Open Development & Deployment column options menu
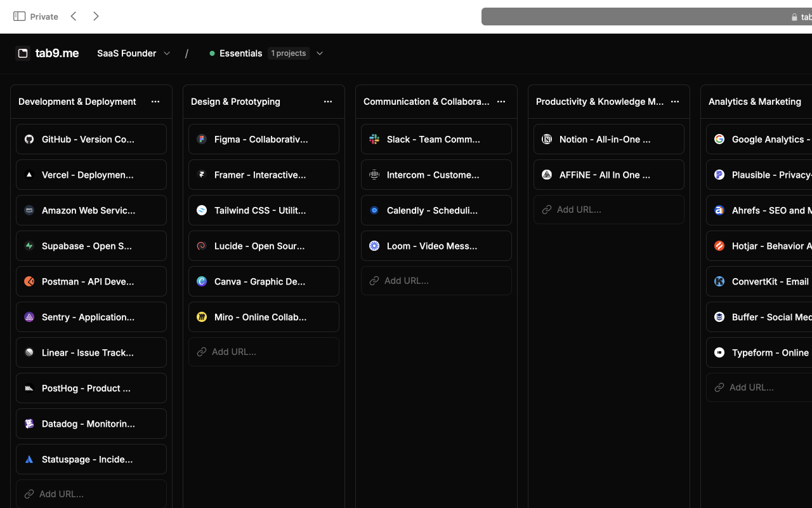Screen dimensions: 812x508 [155, 102]
